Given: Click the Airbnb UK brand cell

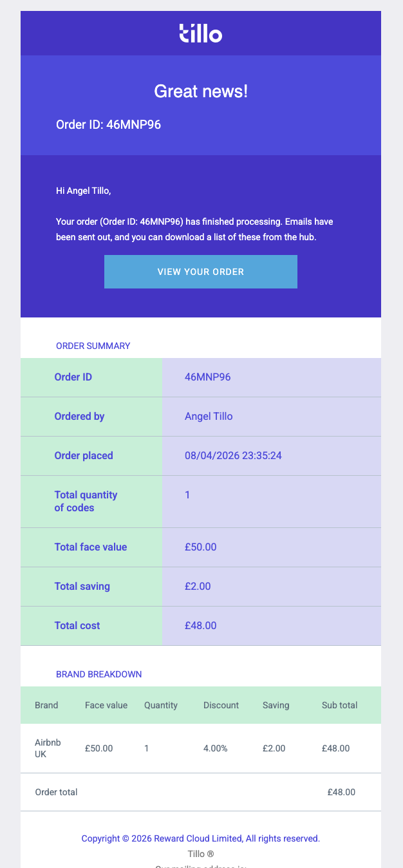Looking at the screenshot, I should 48,748.
